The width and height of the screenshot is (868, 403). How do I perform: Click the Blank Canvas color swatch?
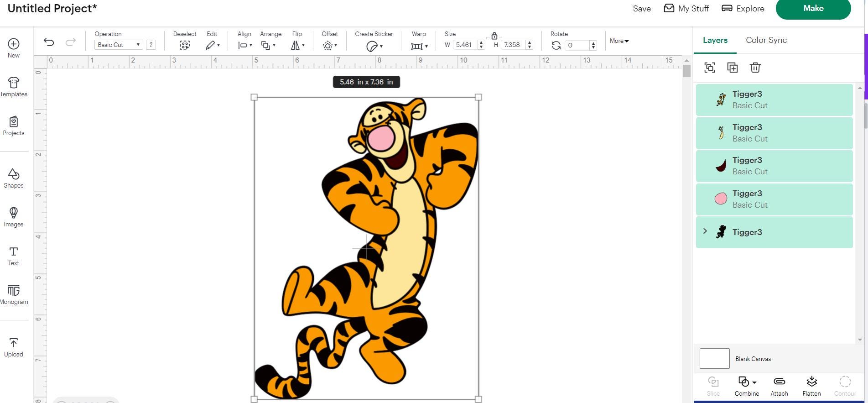(x=714, y=358)
